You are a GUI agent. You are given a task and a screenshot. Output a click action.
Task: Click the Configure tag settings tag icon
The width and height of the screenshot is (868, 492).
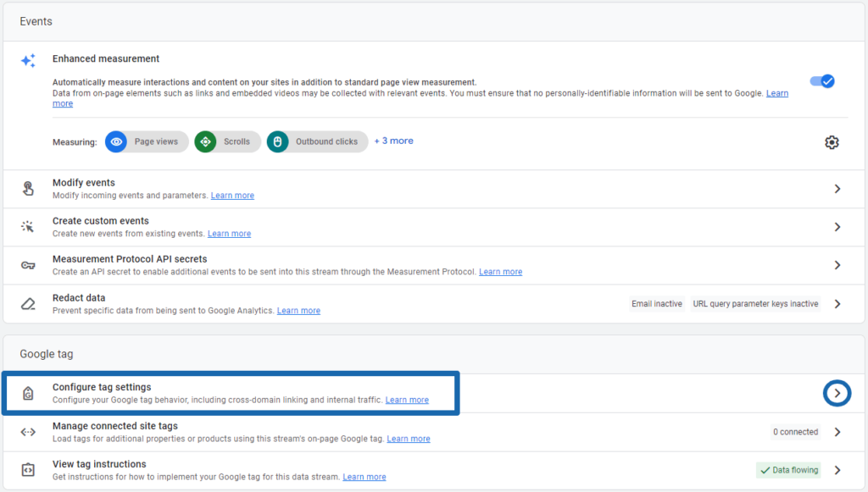pyautogui.click(x=28, y=393)
